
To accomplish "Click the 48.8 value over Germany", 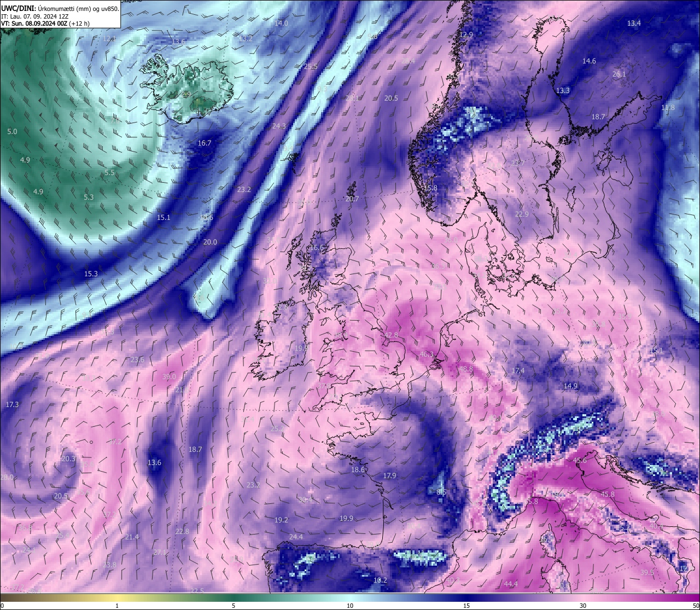I will click(x=465, y=369).
